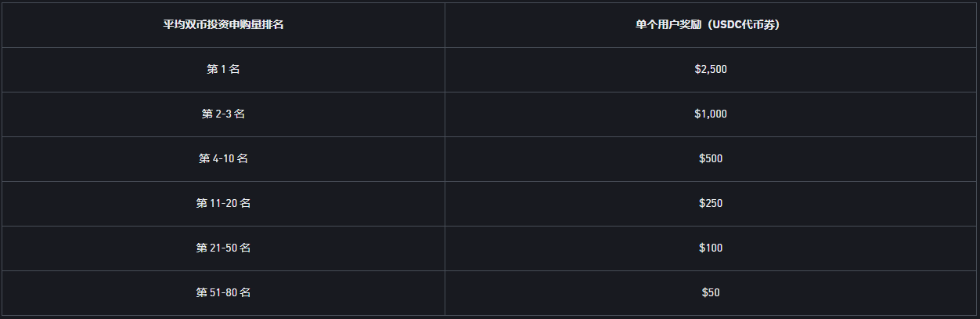Click the 单个用户奖励 (USDC代币券) column header
The image size is (980, 319).
(x=711, y=24)
